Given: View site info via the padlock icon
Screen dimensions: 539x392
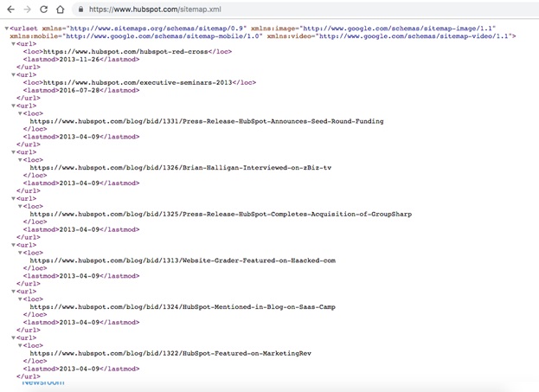Looking at the screenshot, I should tap(80, 10).
